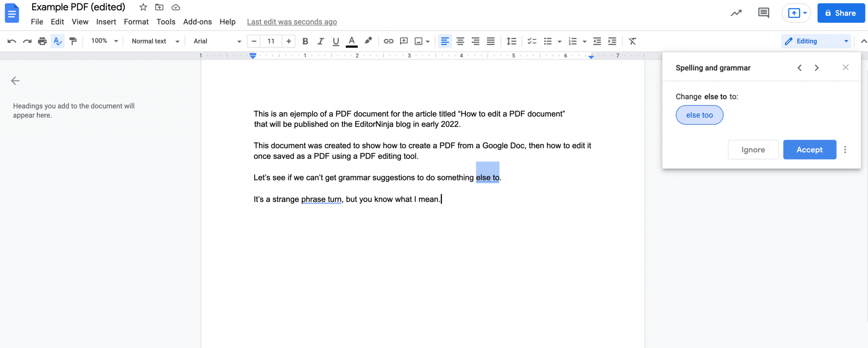The image size is (868, 348).
Task: Open the Insert menu
Action: click(x=106, y=22)
